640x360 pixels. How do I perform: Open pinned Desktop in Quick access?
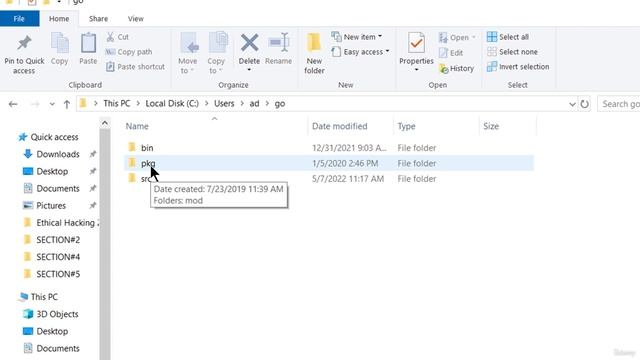(52, 171)
